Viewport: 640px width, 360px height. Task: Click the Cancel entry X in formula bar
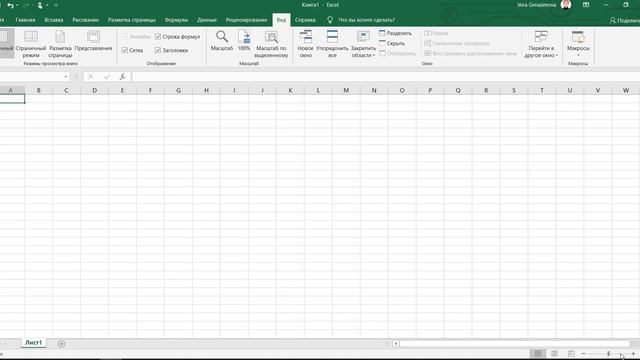(91, 77)
